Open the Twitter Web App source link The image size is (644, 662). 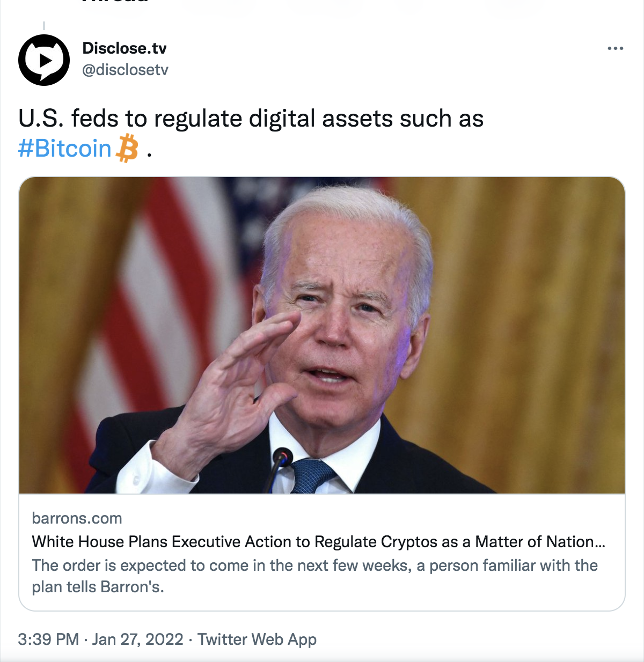[x=257, y=639]
